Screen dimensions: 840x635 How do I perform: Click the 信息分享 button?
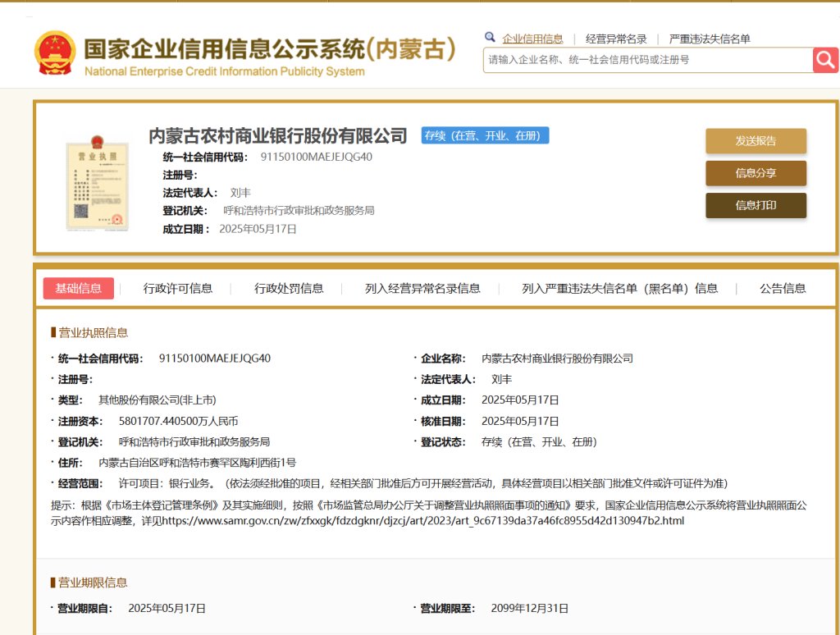point(756,173)
